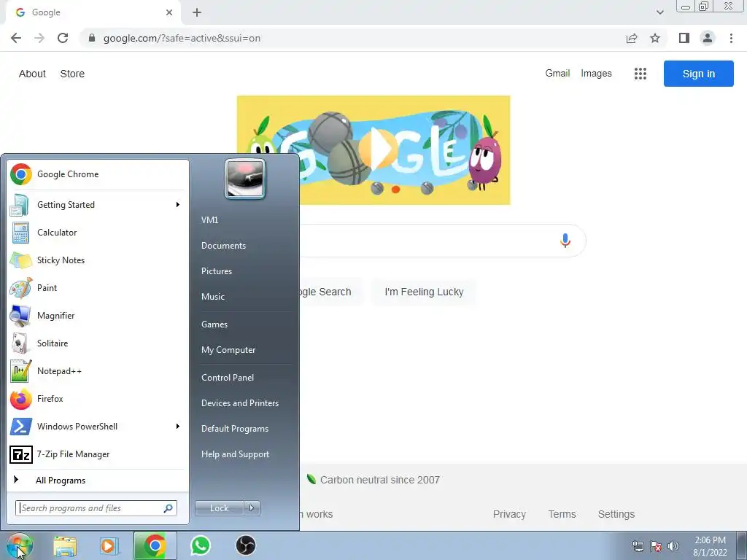Click the user account picture
This screenshot has height=560, width=747.
pyautogui.click(x=245, y=179)
